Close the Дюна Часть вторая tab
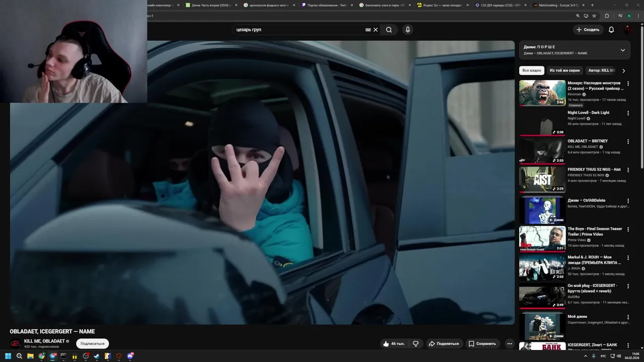The width and height of the screenshot is (644, 362). coord(236,5)
